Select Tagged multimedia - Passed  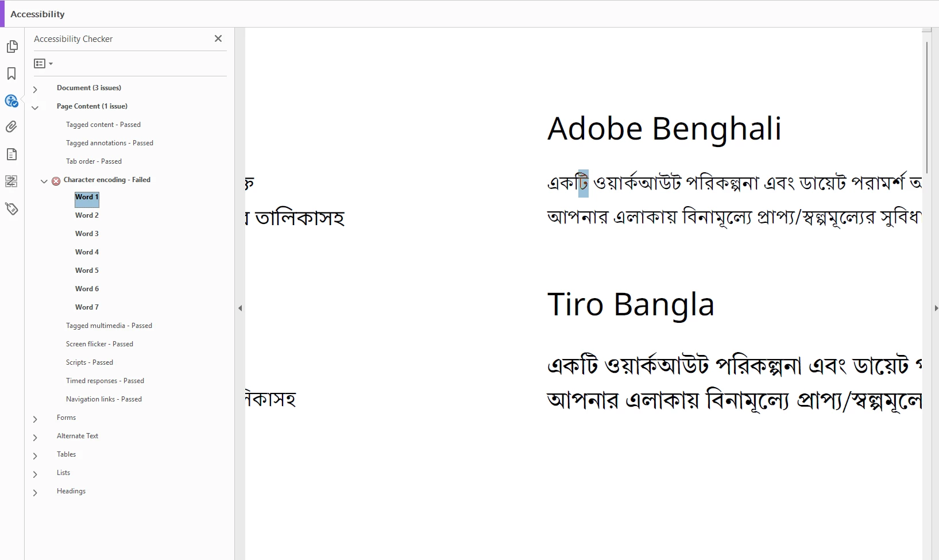click(x=109, y=326)
